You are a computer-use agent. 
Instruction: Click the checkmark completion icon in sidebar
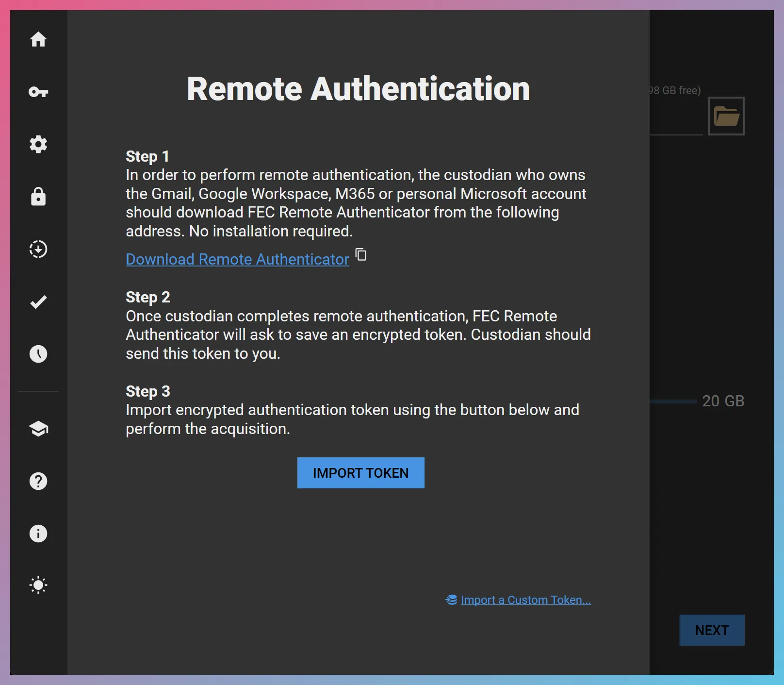[x=38, y=301]
